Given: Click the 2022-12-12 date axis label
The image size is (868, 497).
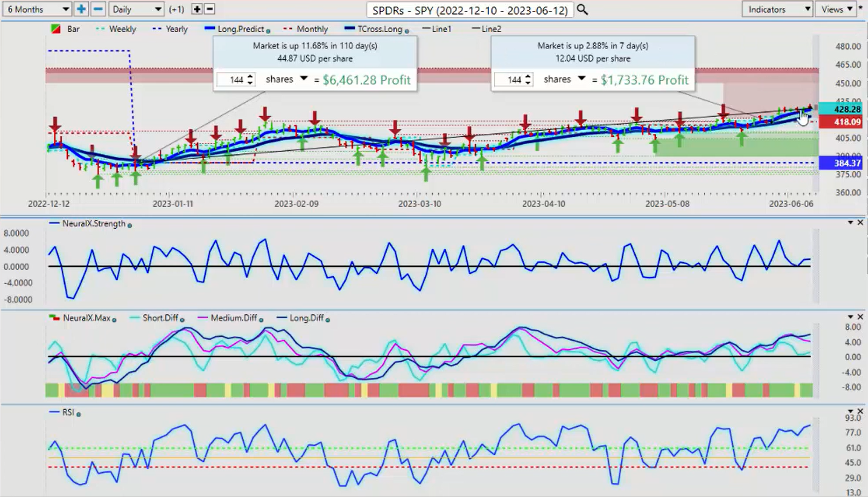Looking at the screenshot, I should [49, 204].
